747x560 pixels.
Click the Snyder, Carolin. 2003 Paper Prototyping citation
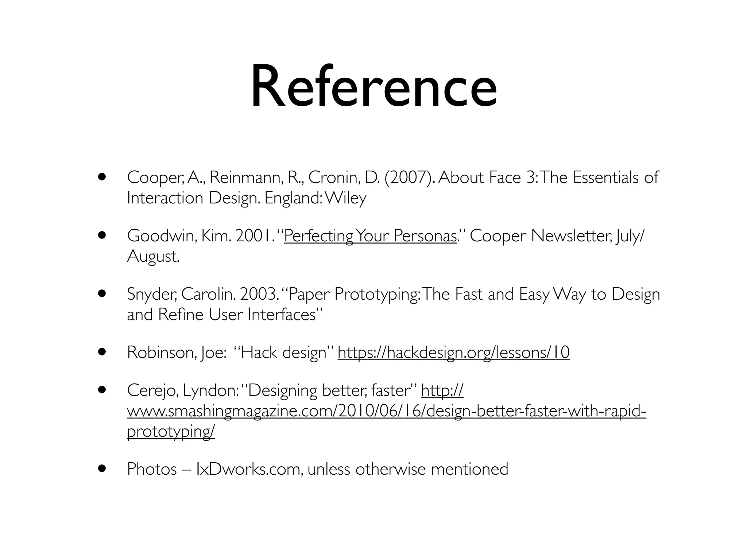point(394,304)
